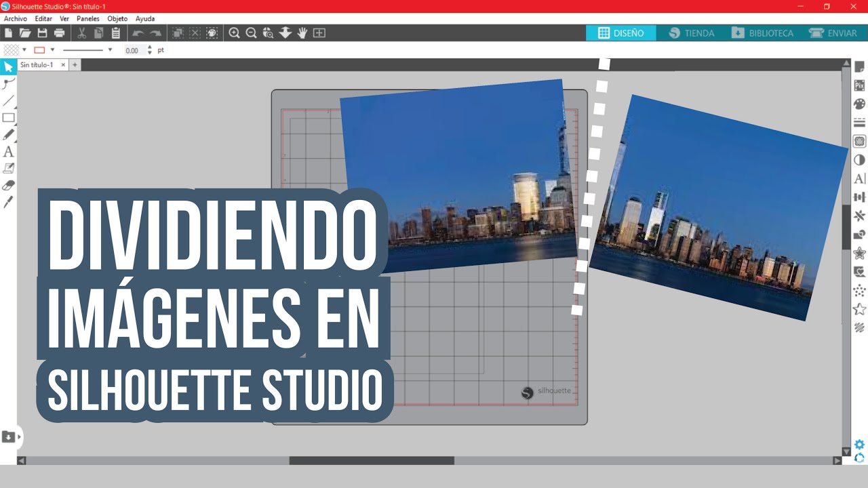The width and height of the screenshot is (868, 488).
Task: Choose the Edit Points tool
Action: [x=8, y=83]
